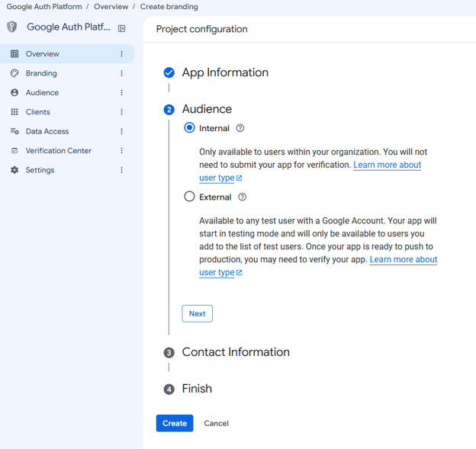Collapse the sidebar with the panel toggle icon
The height and width of the screenshot is (449, 476).
click(121, 28)
